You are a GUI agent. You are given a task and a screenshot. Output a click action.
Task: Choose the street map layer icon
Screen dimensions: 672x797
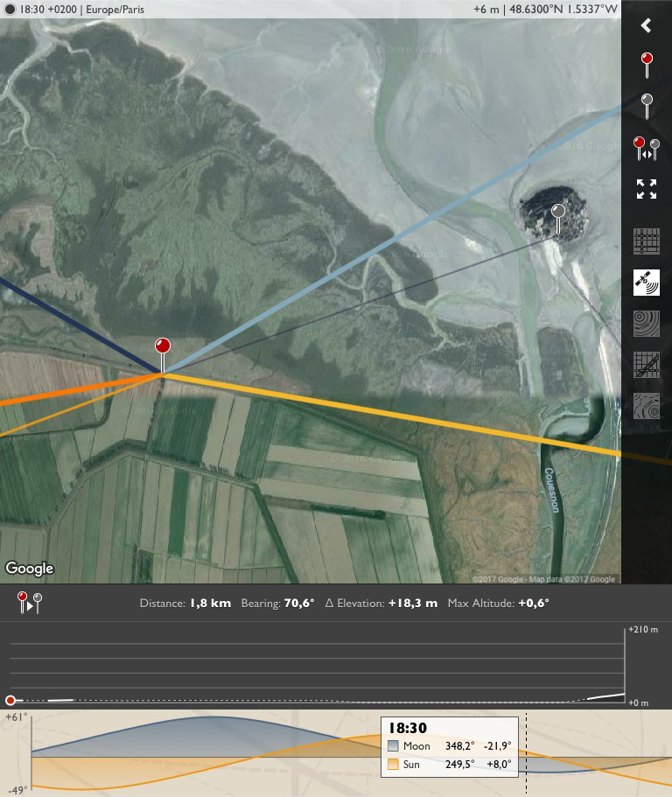pos(647,365)
